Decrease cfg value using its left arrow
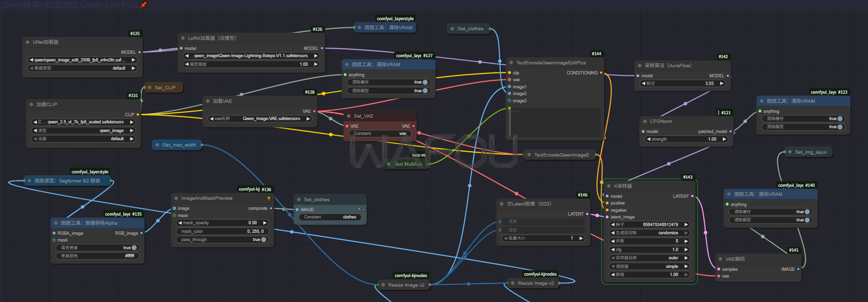The image size is (868, 302). [x=613, y=250]
